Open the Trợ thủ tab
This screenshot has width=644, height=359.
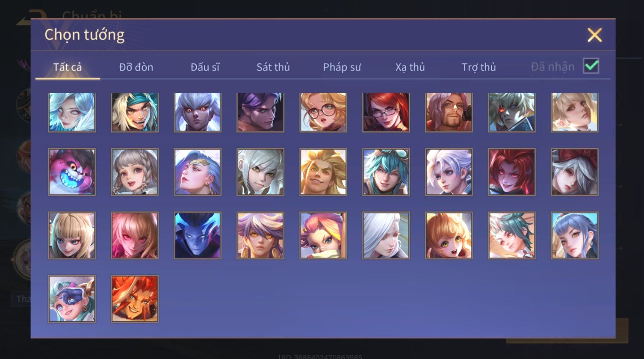point(479,67)
